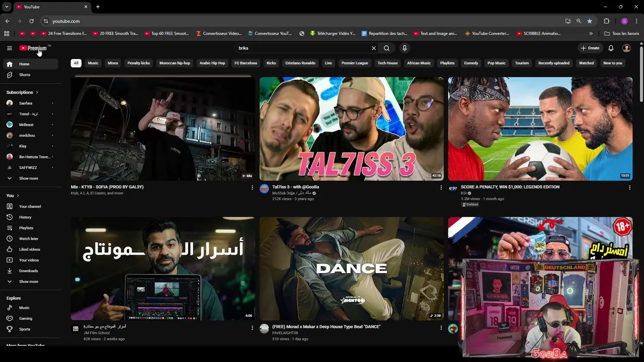Click the JM Film School channel name
This screenshot has width=644, height=362.
coord(97,333)
